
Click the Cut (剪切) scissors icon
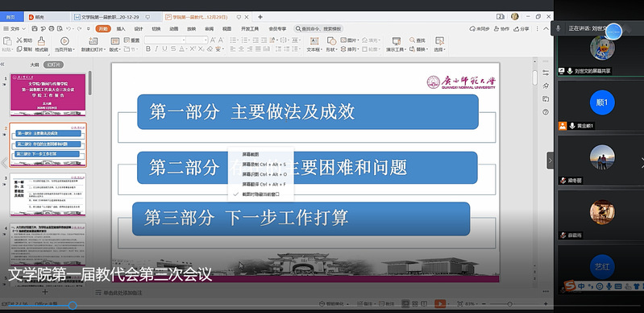click(19, 40)
